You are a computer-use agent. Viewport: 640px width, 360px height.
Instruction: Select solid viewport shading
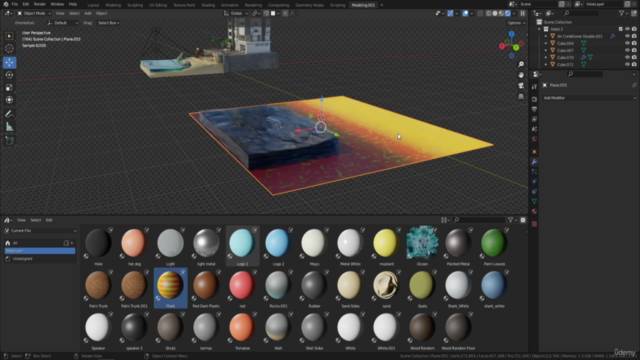pyautogui.click(x=495, y=13)
